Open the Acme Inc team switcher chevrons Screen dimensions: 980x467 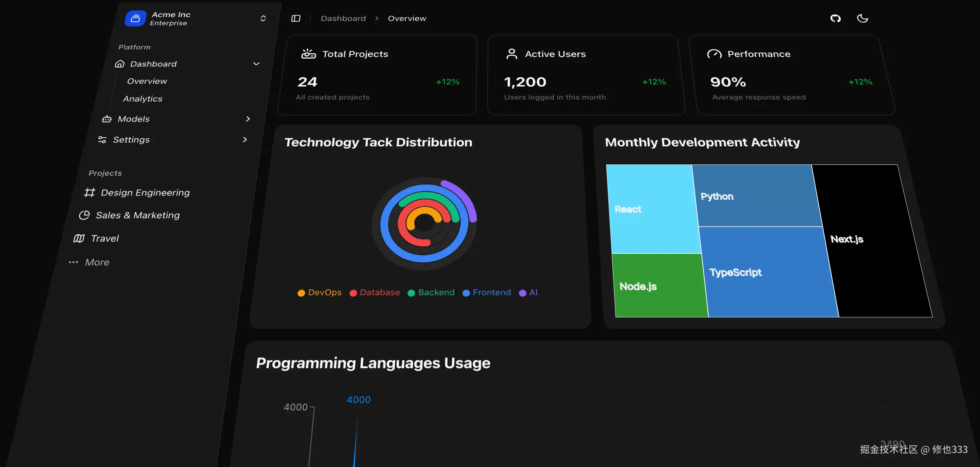(x=263, y=18)
